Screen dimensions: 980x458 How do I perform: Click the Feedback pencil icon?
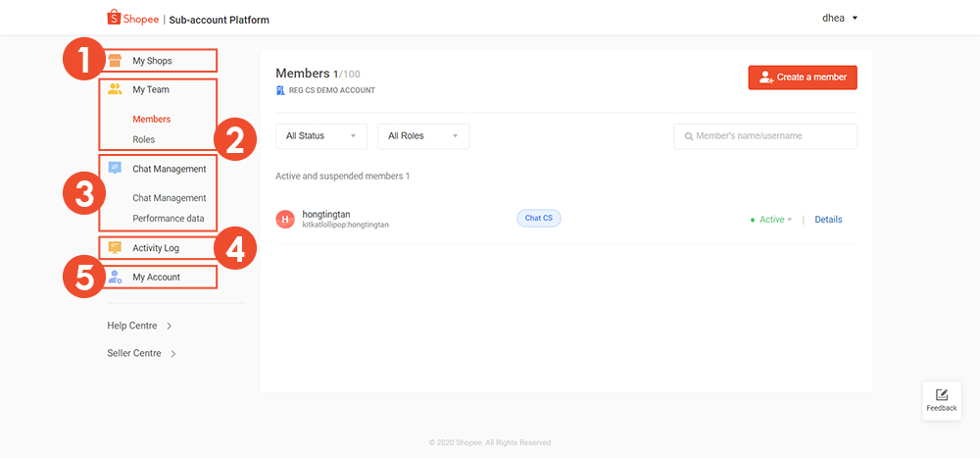point(941,395)
